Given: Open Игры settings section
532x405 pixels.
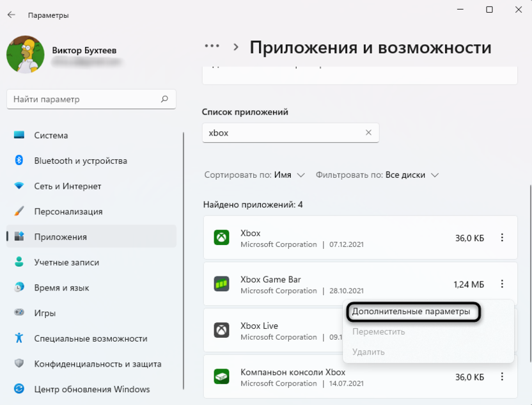Looking at the screenshot, I should tap(91, 313).
